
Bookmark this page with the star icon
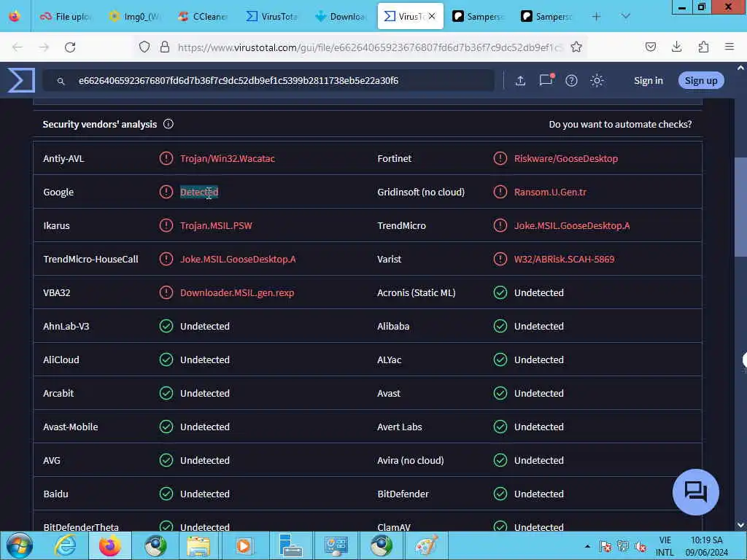point(576,47)
